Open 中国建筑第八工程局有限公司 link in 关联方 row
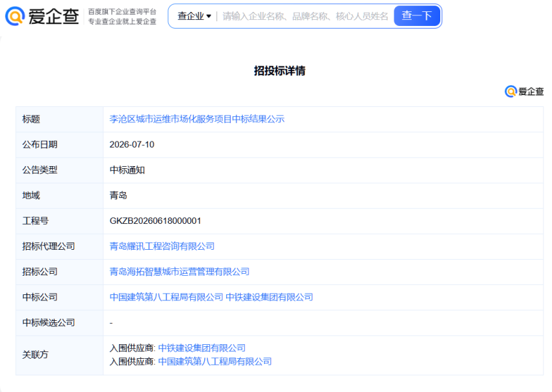Screen dimensions: 552x392 pyautogui.click(x=215, y=361)
